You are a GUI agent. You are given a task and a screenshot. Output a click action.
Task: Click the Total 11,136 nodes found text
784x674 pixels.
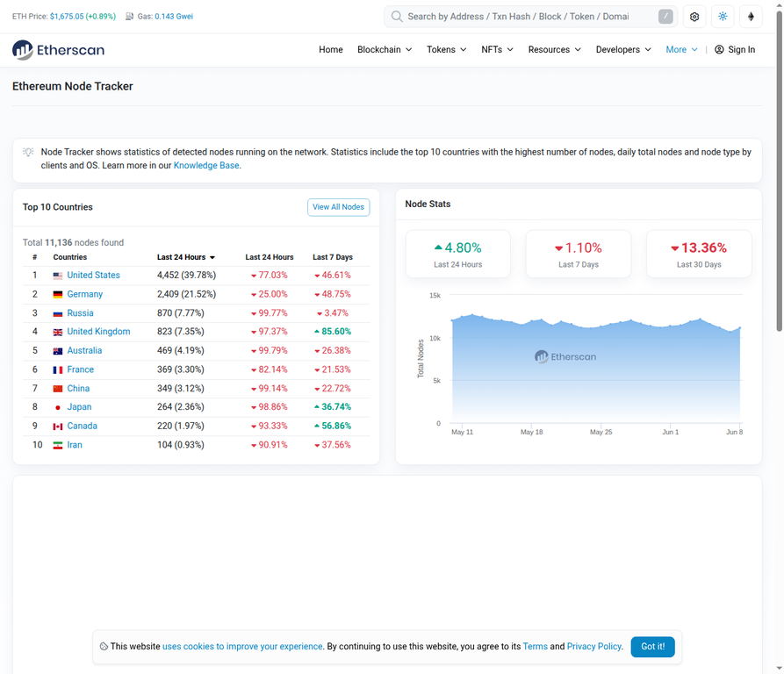(x=73, y=243)
